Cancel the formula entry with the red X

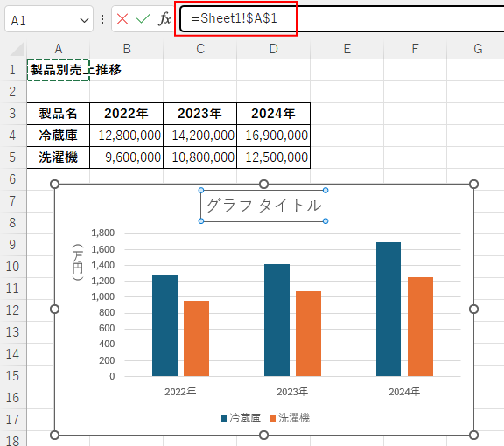pyautogui.click(x=122, y=19)
